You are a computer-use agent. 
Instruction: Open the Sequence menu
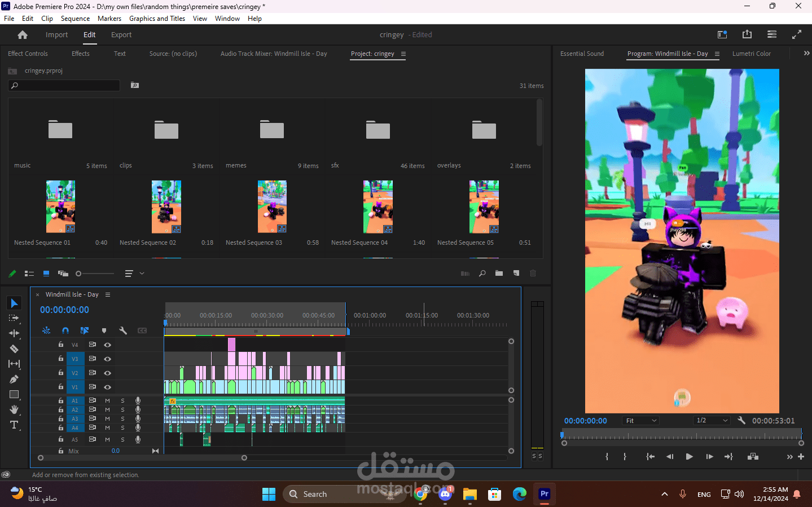coord(76,19)
